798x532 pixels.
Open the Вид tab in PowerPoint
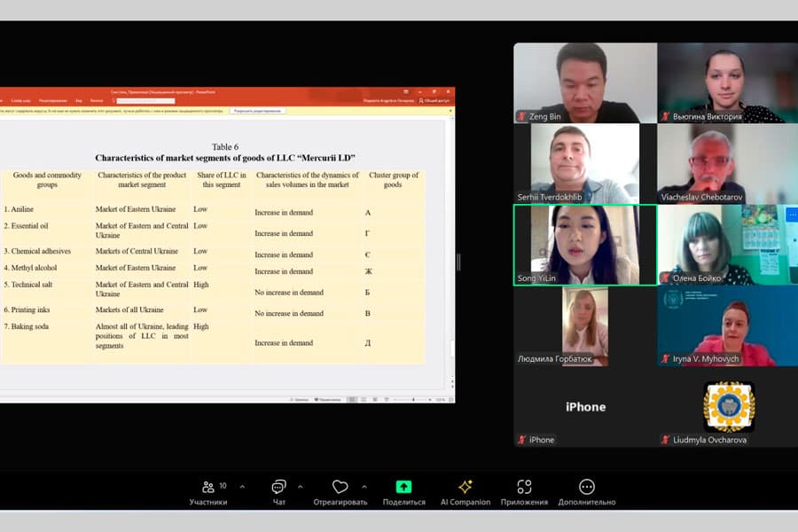point(79,101)
